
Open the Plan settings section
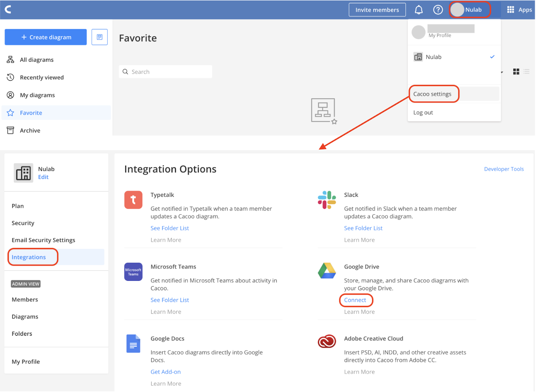(18, 206)
